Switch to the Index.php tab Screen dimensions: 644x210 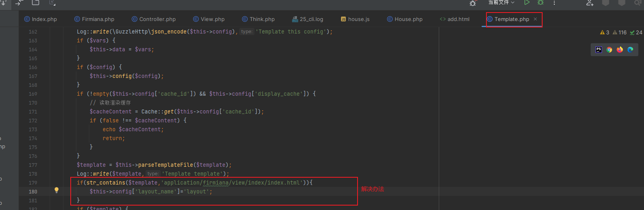[x=40, y=19]
